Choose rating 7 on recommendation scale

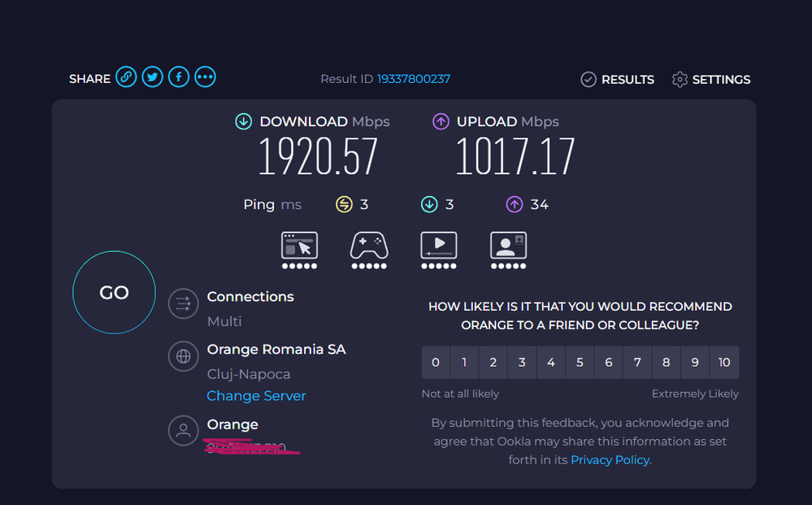click(637, 362)
